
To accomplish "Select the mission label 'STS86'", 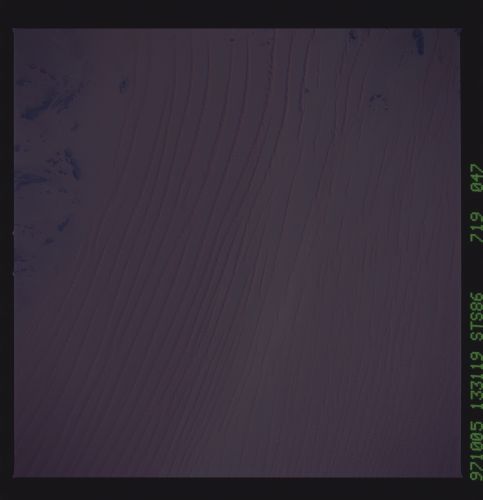I will coord(476,316).
